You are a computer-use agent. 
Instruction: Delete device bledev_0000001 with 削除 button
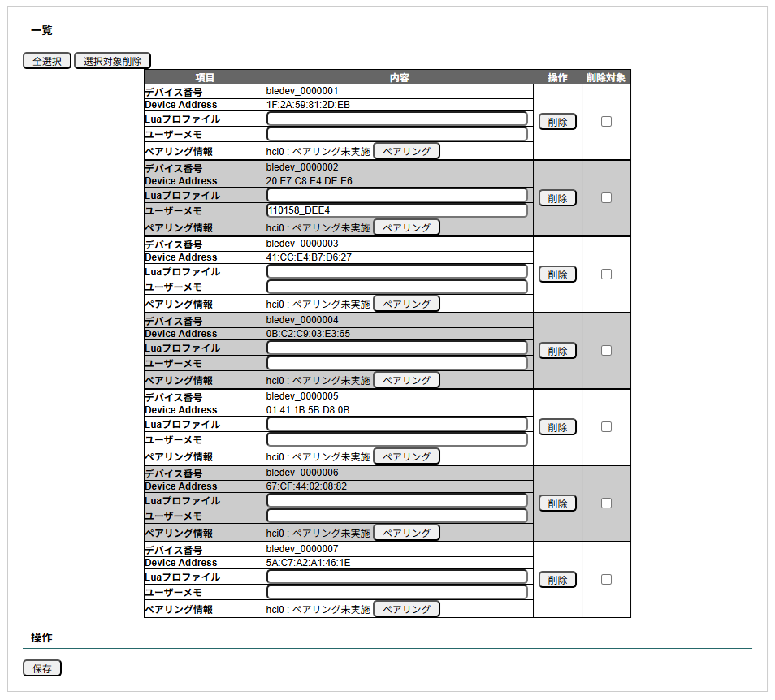(557, 122)
